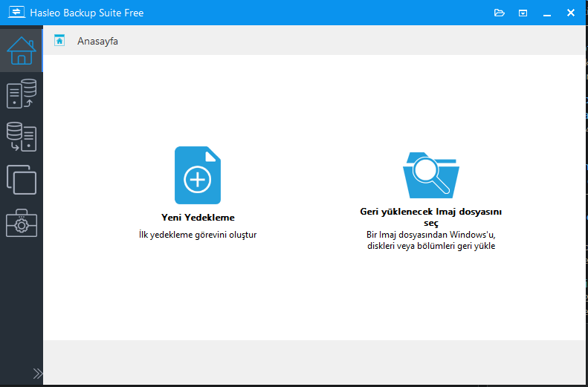Click the Anasayfa header text

[x=97, y=41]
